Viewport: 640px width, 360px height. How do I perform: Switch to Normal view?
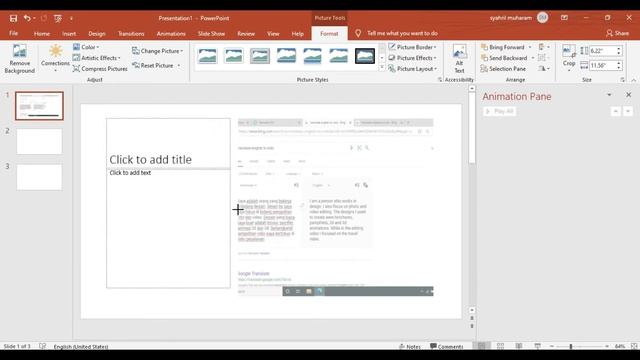click(x=482, y=346)
